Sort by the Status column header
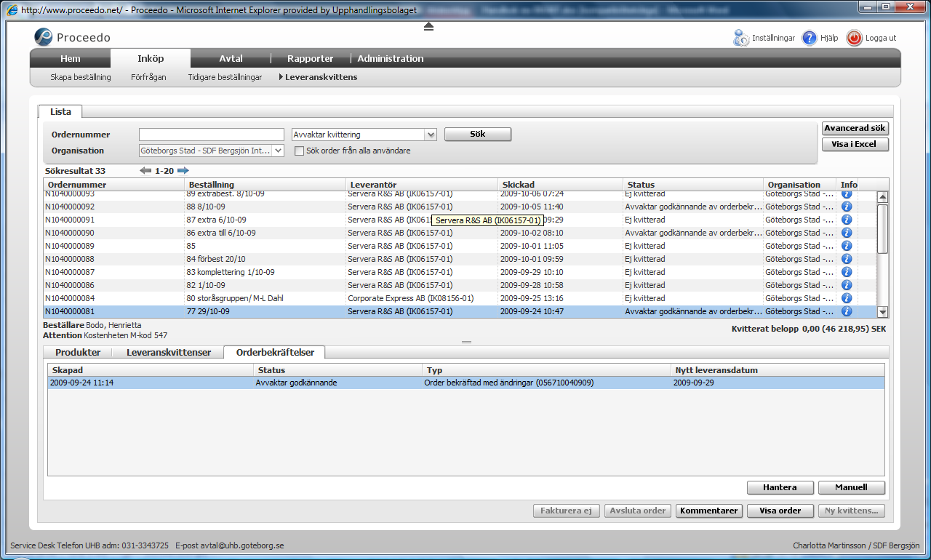Viewport: 931px width, 560px height. click(693, 185)
